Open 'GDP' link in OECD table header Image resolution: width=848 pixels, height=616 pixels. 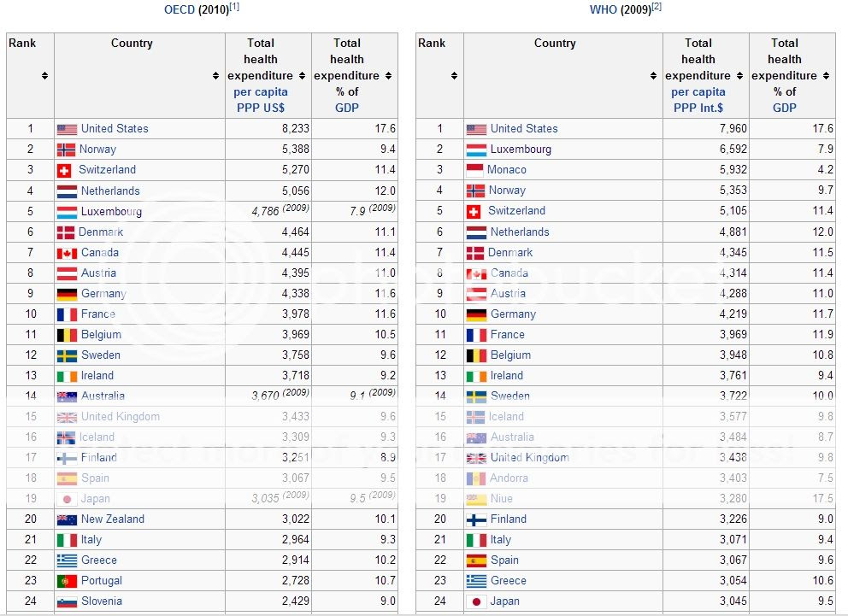[347, 108]
